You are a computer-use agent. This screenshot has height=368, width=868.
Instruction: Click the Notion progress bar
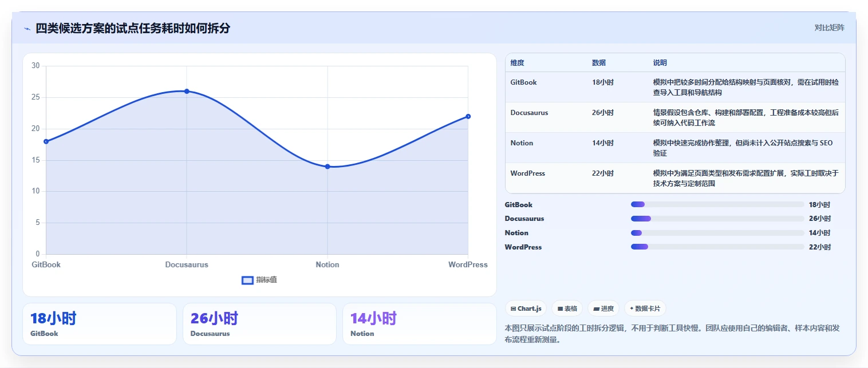717,233
